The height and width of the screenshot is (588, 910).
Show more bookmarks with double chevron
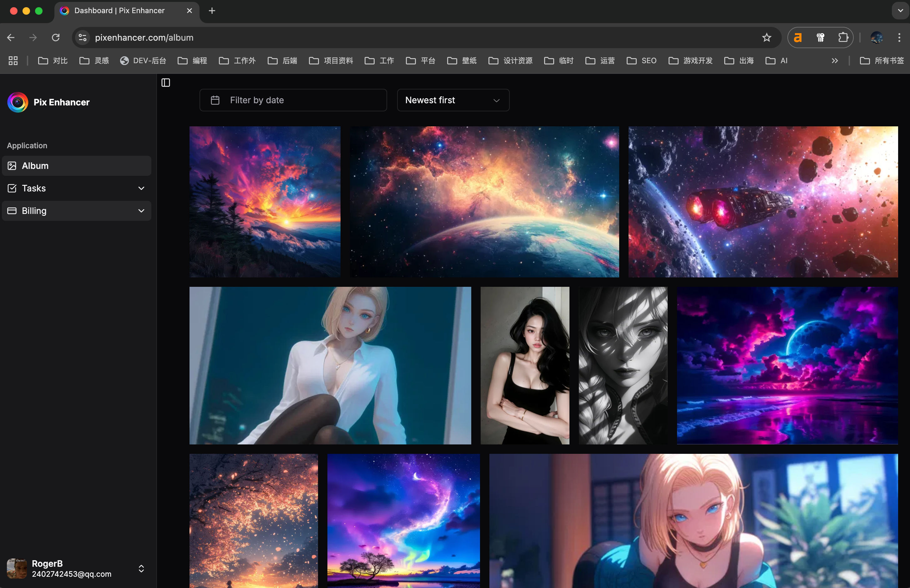(835, 61)
